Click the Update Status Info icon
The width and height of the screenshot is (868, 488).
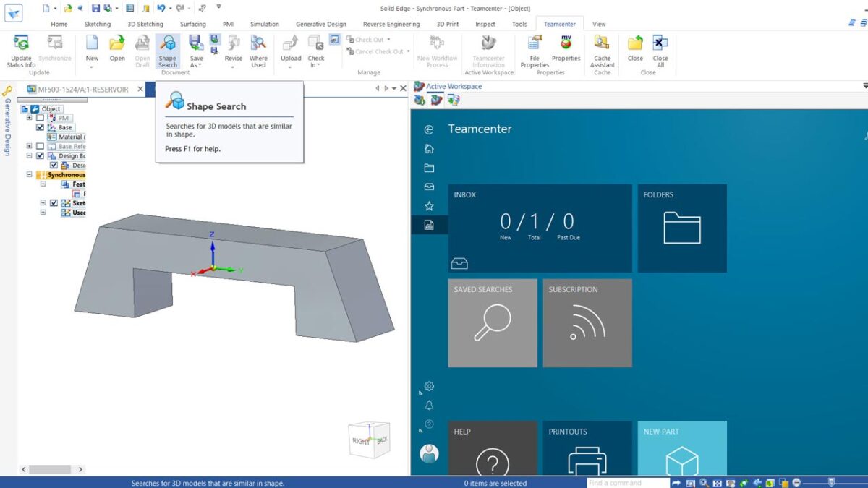click(x=21, y=51)
